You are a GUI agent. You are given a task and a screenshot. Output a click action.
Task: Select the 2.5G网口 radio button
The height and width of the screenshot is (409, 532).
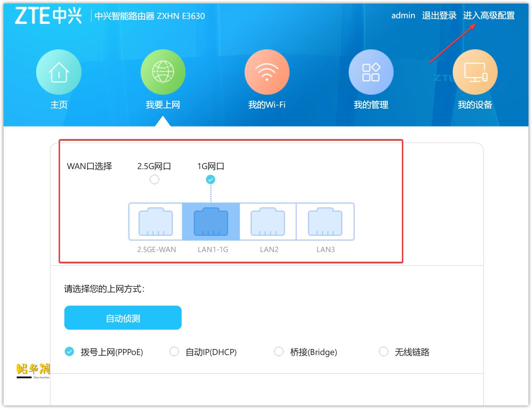(154, 179)
